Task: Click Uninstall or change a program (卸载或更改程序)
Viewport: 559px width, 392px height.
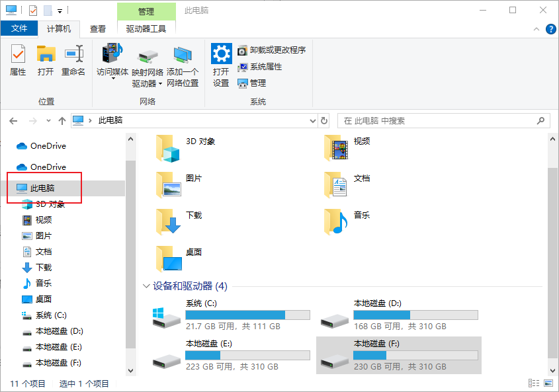Action: (272, 50)
